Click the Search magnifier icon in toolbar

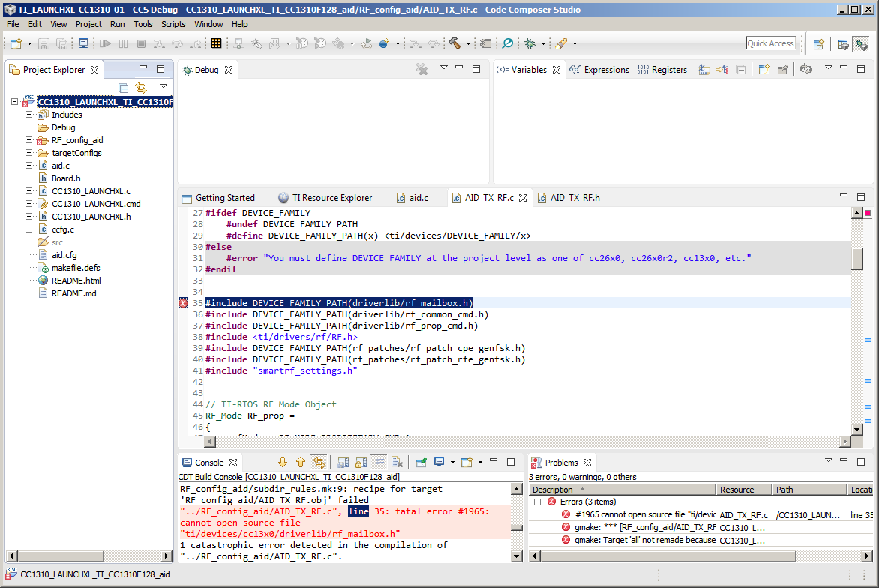coord(508,43)
